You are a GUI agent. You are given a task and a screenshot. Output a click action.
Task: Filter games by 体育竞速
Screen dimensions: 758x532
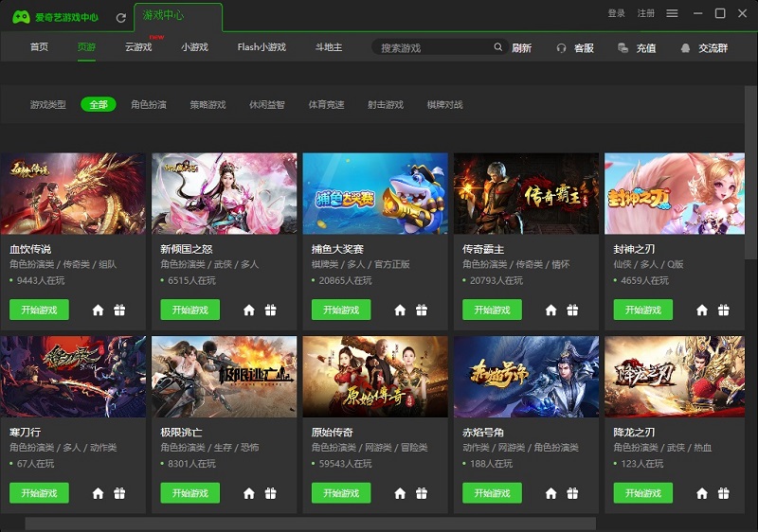326,104
